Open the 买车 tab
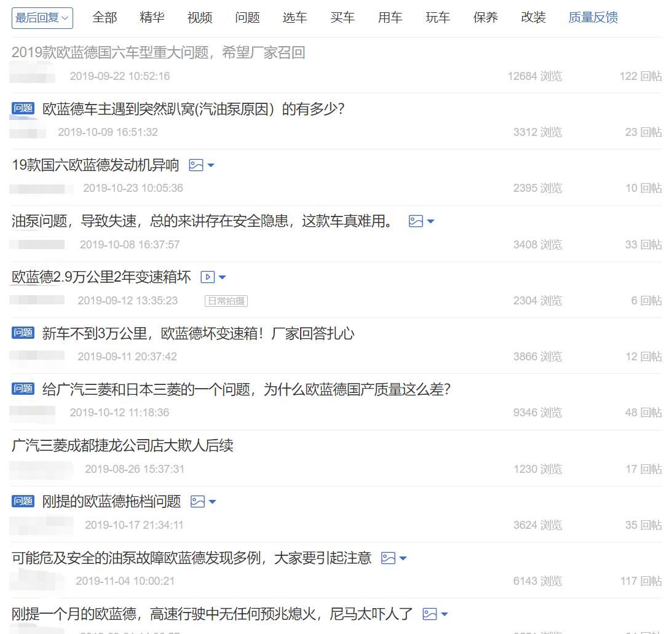Image resolution: width=672 pixels, height=634 pixels. [342, 18]
